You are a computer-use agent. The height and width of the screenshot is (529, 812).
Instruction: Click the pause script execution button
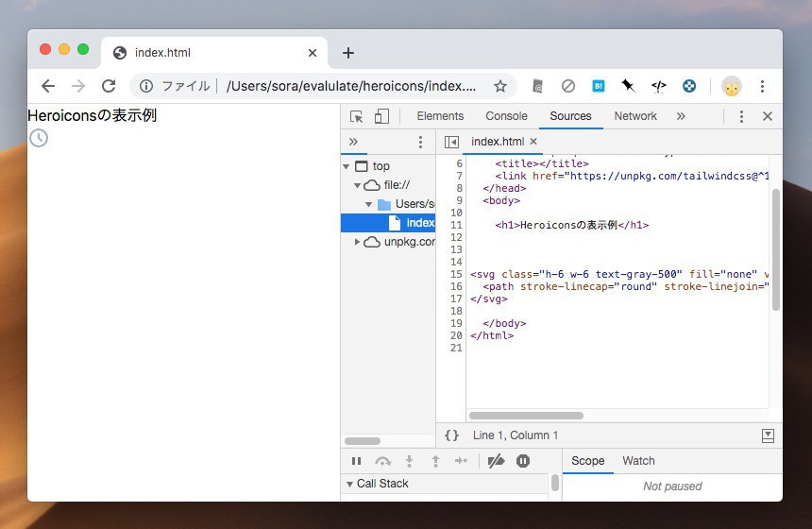[356, 461]
